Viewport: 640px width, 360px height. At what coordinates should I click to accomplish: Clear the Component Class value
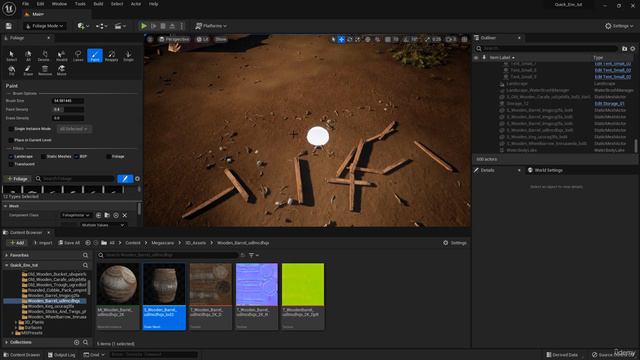point(124,215)
